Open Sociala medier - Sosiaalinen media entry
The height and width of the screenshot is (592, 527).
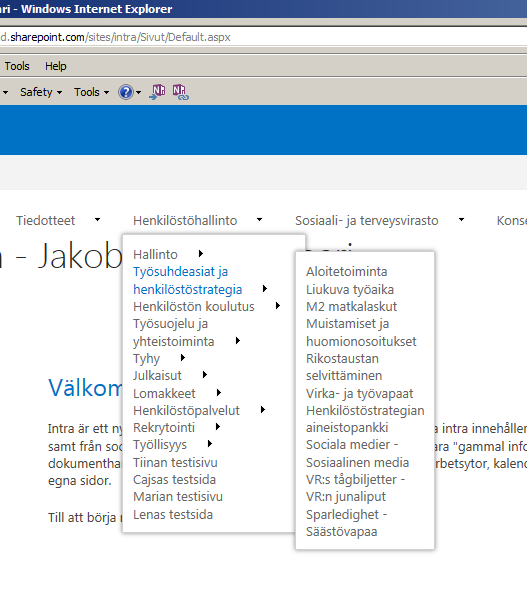357,454
